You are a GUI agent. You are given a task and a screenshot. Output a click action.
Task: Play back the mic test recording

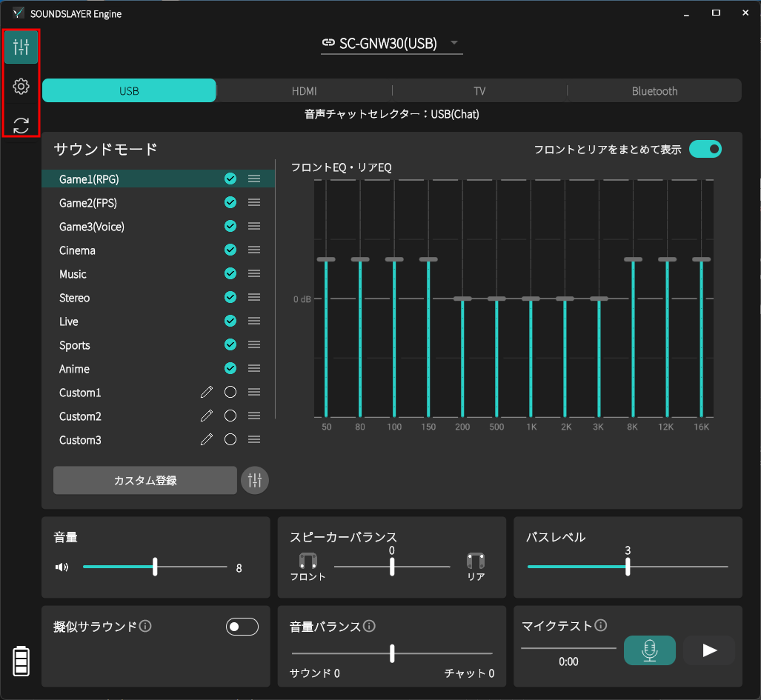708,650
